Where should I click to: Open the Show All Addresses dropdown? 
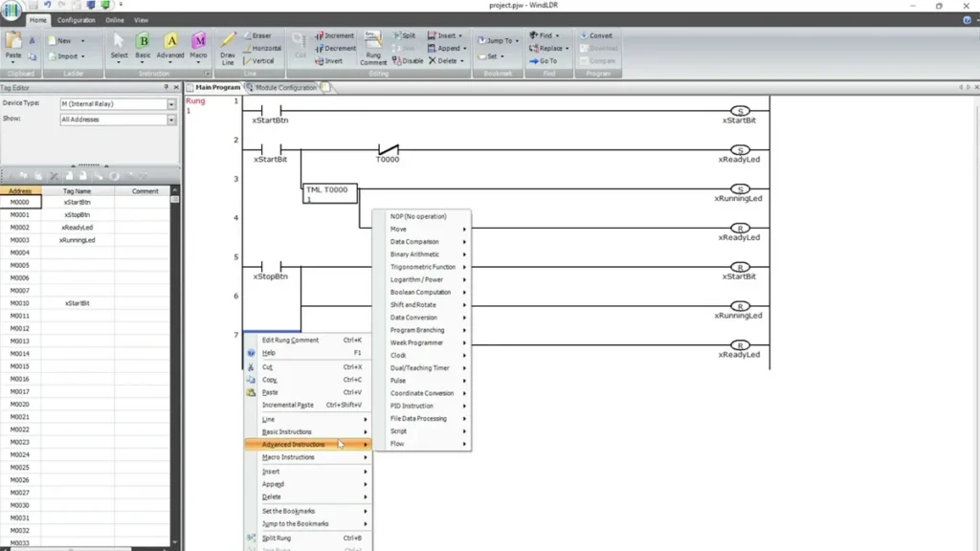pos(171,120)
